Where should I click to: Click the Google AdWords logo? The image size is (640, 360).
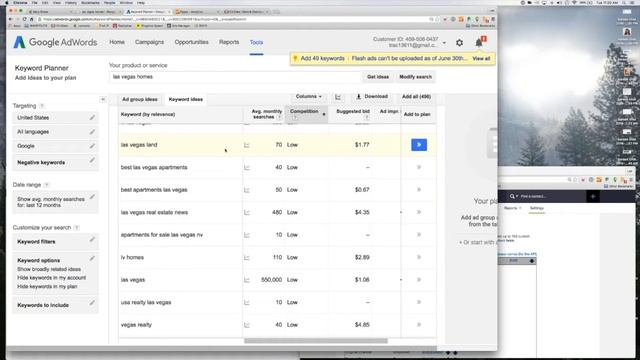(56, 42)
